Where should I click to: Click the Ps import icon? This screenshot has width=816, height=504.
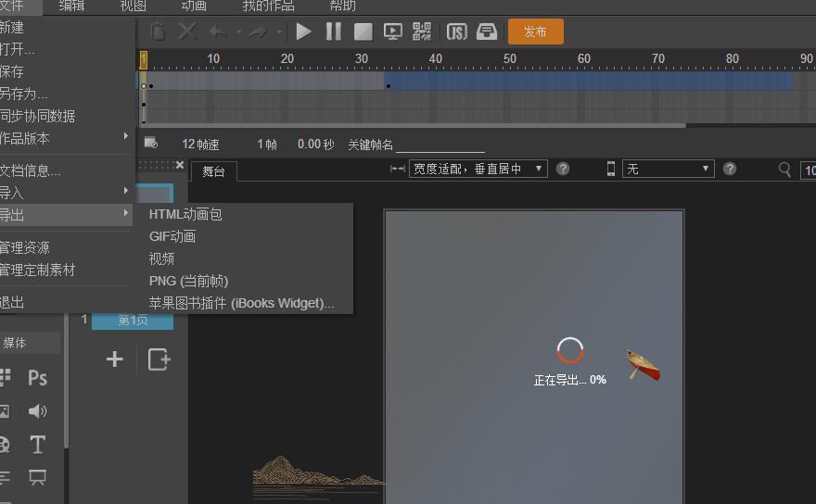pos(37,377)
